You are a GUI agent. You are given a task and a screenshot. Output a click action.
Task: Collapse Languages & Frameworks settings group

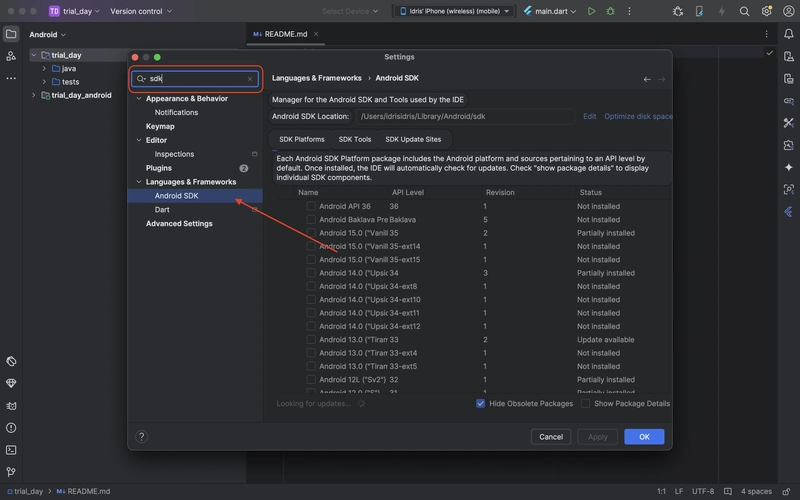tap(139, 182)
